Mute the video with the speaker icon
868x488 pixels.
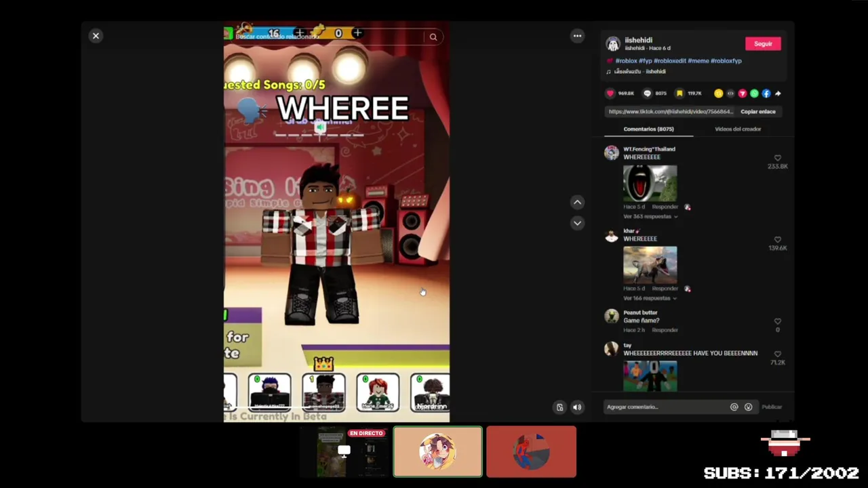[577, 407]
